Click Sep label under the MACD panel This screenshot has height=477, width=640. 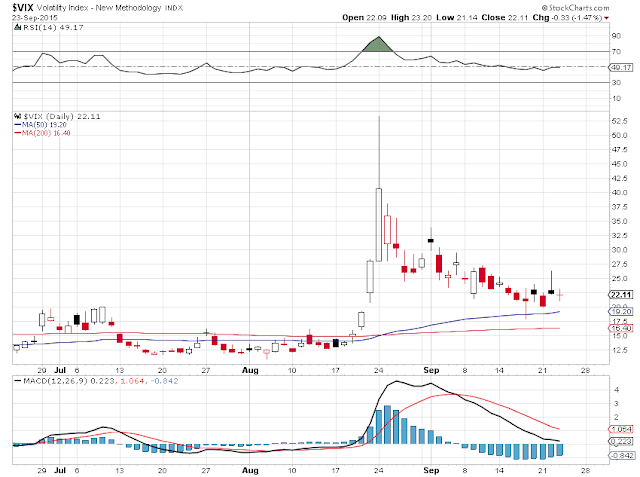(431, 470)
